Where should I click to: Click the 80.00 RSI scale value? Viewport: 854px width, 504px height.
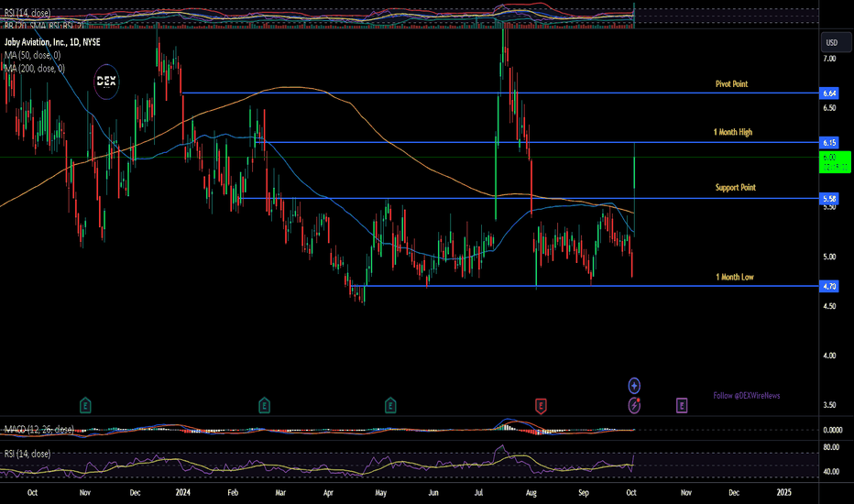click(x=831, y=447)
